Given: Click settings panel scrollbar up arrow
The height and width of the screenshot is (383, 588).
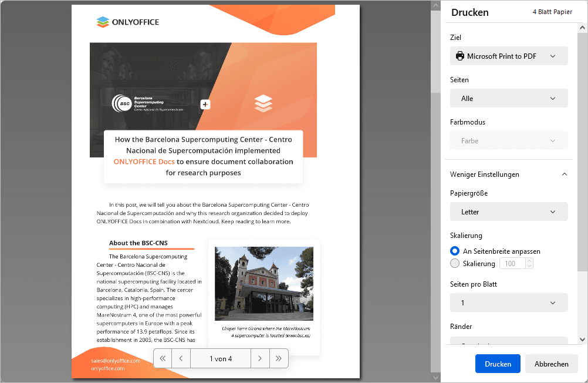Looking at the screenshot, I should (582, 28).
